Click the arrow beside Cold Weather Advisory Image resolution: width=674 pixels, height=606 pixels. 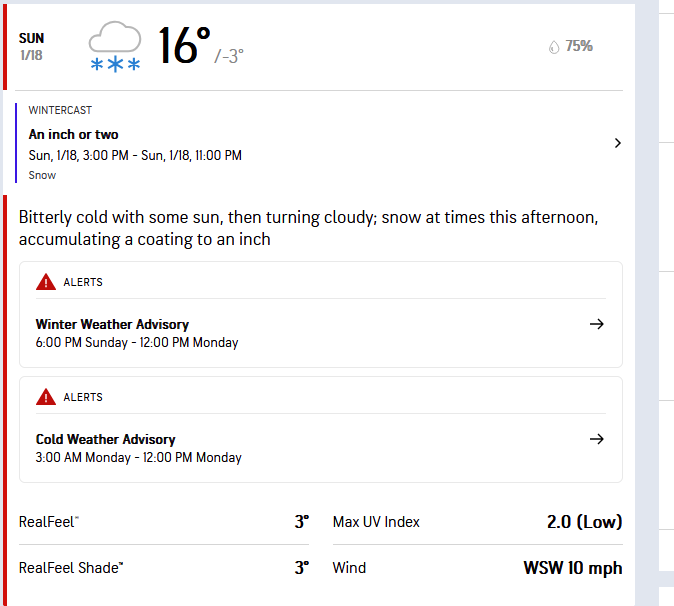click(x=597, y=439)
